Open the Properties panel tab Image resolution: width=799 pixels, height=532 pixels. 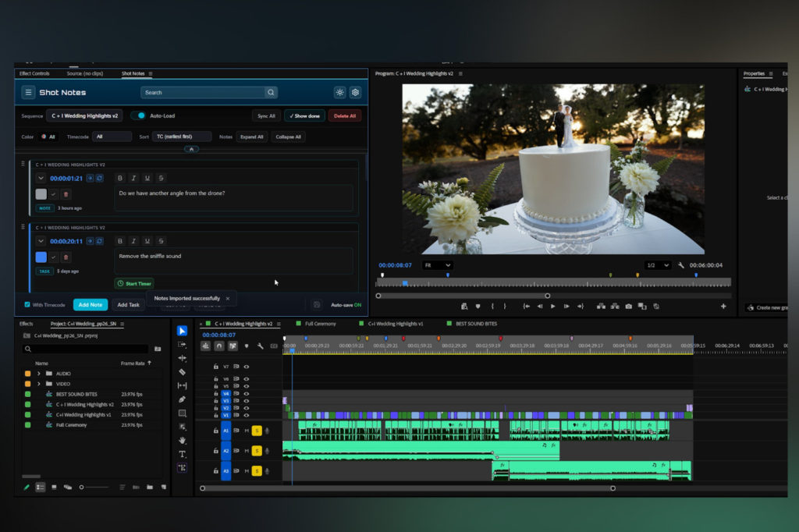(x=754, y=73)
